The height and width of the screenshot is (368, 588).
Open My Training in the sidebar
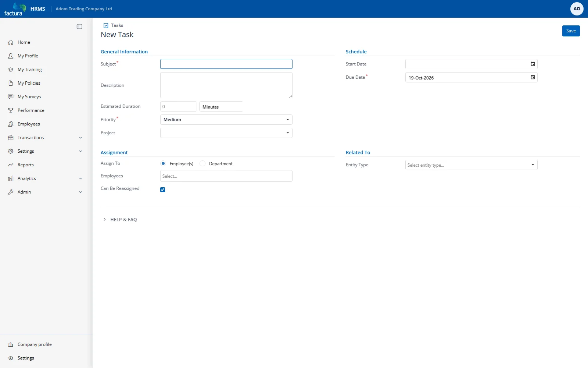tap(30, 70)
